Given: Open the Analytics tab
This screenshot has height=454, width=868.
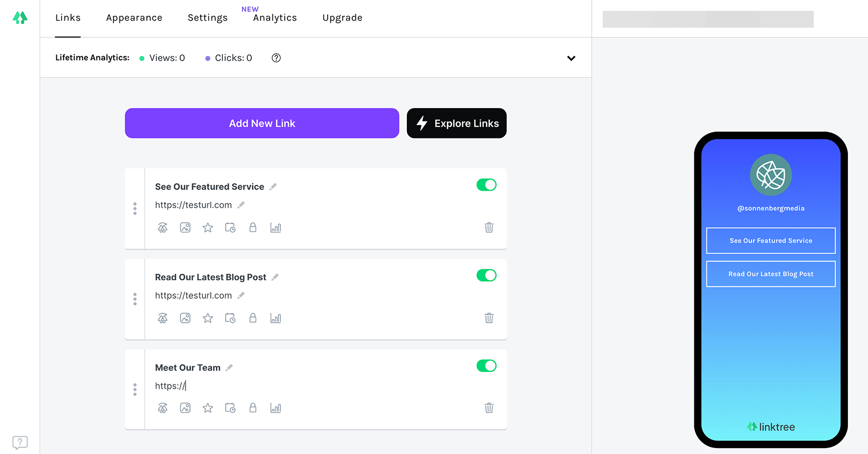Looking at the screenshot, I should click(x=275, y=18).
